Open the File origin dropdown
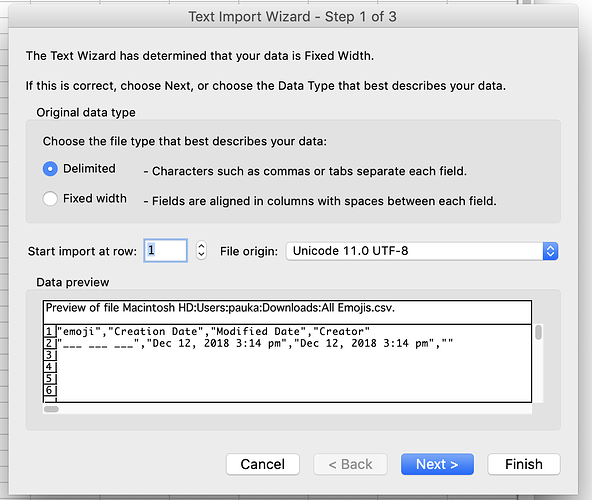This screenshot has width=592, height=500. tap(422, 251)
